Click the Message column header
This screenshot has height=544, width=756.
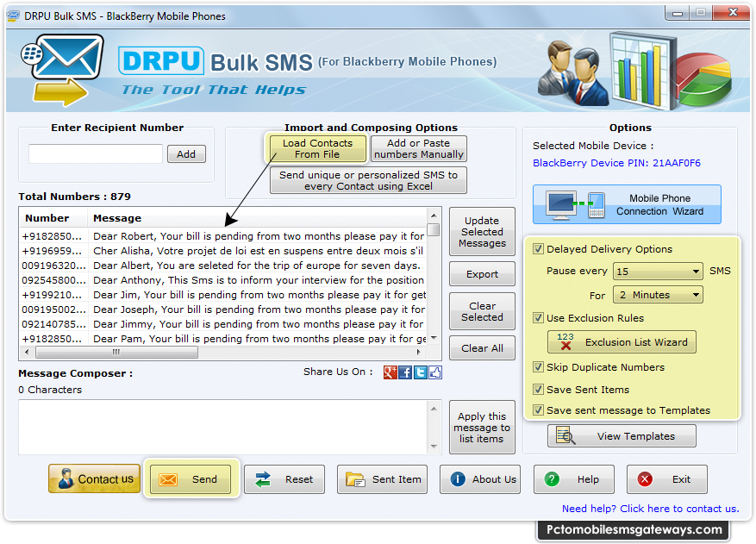point(258,218)
